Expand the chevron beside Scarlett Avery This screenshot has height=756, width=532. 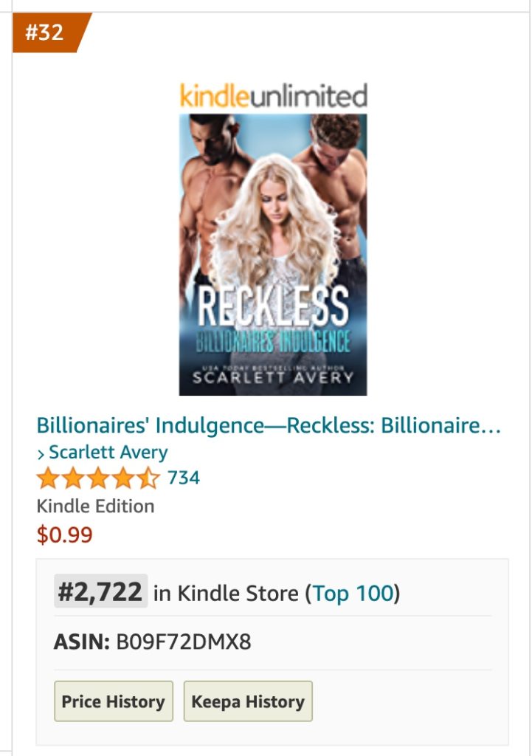(41, 453)
